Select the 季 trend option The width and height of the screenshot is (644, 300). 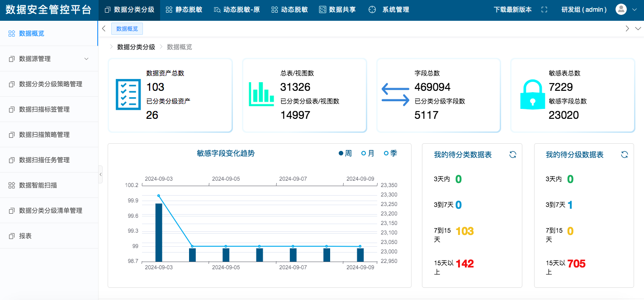tap(390, 154)
